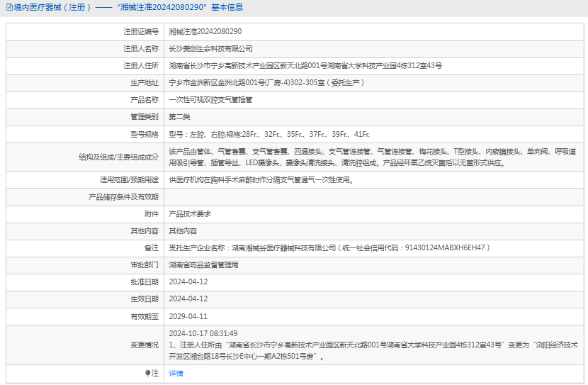Viewport: 588px width, 385px height.
Task: Click the 注册证编号 label
Action: click(141, 32)
